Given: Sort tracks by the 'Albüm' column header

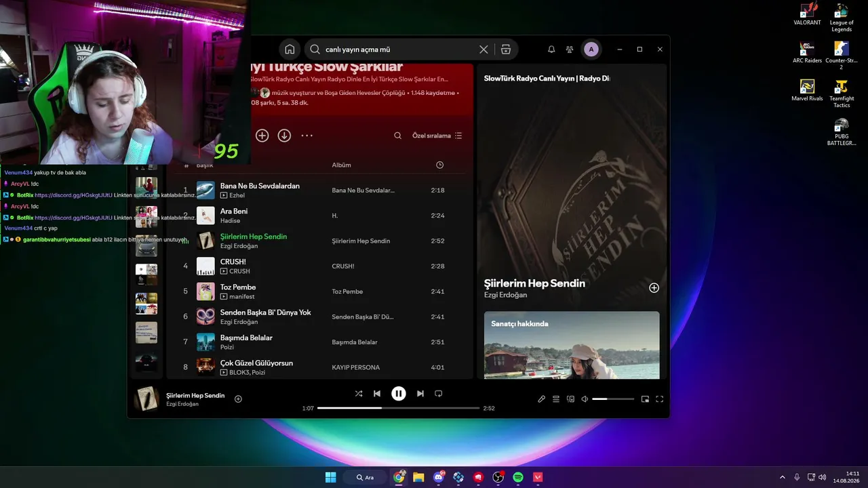Looking at the screenshot, I should 341,165.
